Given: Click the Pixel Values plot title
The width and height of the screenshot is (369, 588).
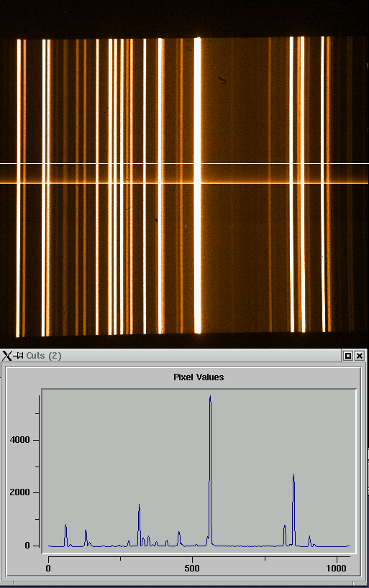Looking at the screenshot, I should 199,377.
